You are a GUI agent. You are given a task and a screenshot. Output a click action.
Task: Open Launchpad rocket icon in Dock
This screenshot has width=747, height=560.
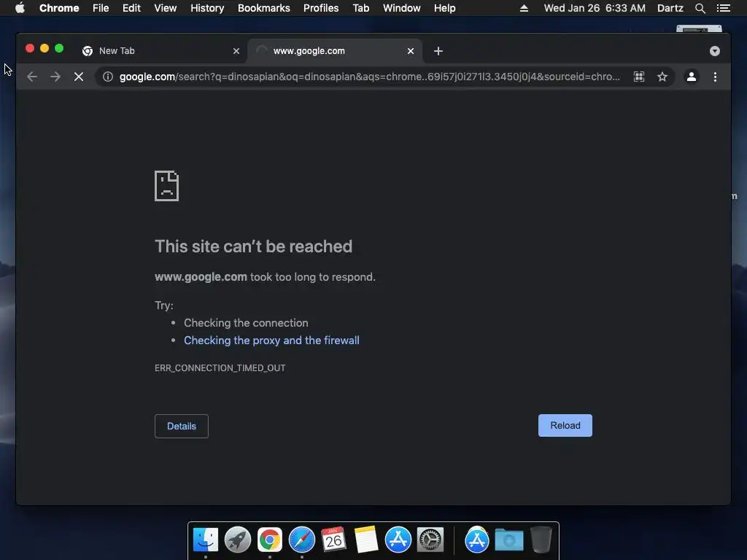[x=238, y=540]
